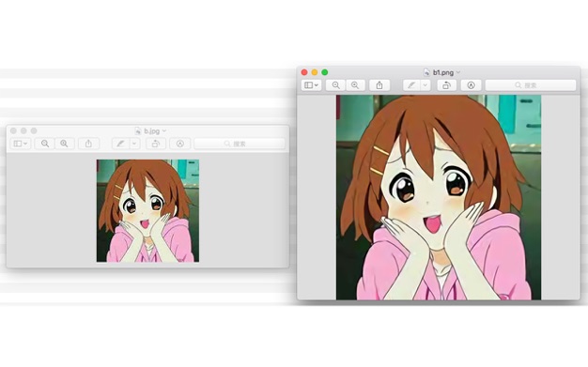Show the Markup toolbar in b1.png
Image resolution: width=588 pixels, height=367 pixels.
(x=471, y=85)
